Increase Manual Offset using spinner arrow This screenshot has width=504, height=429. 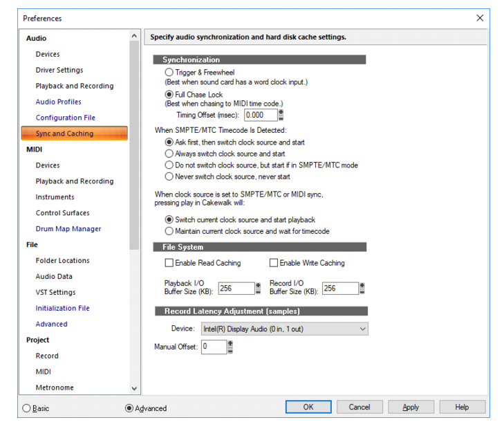point(230,344)
